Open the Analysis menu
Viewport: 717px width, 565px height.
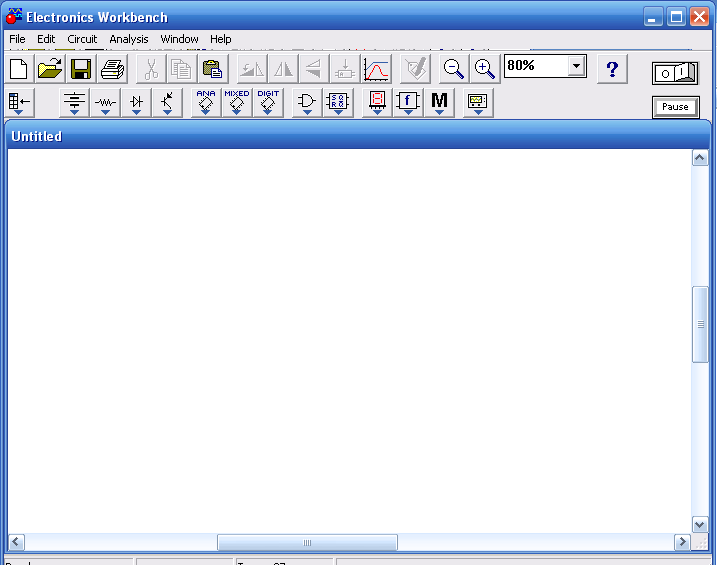pos(128,39)
